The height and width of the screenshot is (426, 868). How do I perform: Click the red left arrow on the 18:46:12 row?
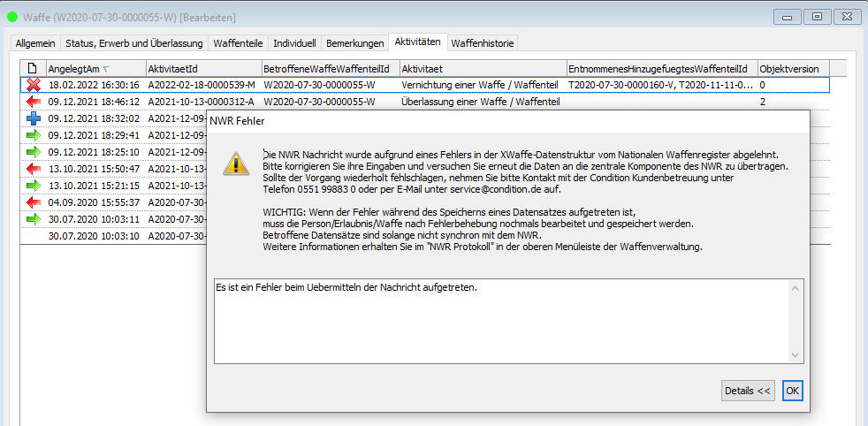pyautogui.click(x=34, y=102)
